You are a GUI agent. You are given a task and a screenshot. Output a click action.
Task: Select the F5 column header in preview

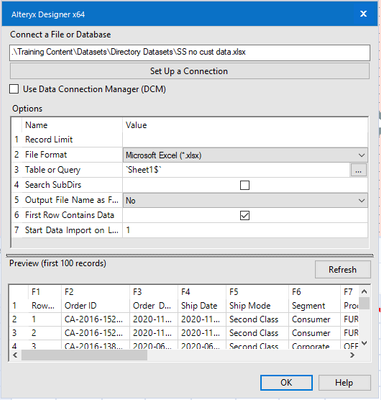pos(257,292)
